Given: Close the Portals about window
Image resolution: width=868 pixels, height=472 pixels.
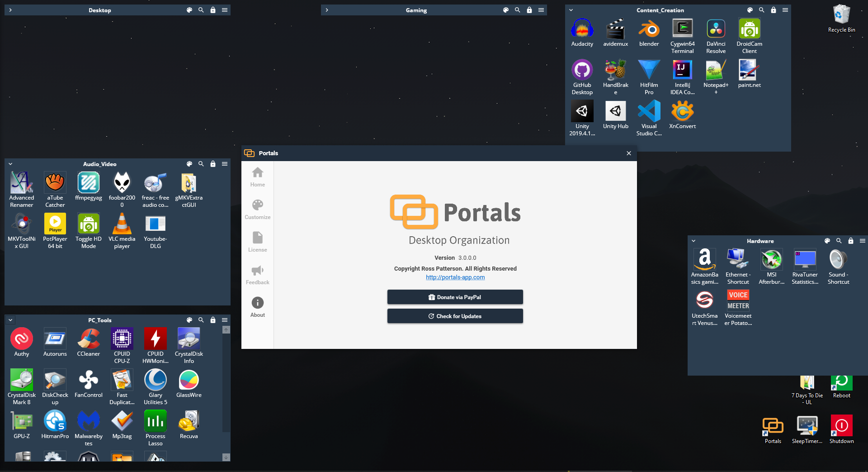Looking at the screenshot, I should pyautogui.click(x=629, y=153).
